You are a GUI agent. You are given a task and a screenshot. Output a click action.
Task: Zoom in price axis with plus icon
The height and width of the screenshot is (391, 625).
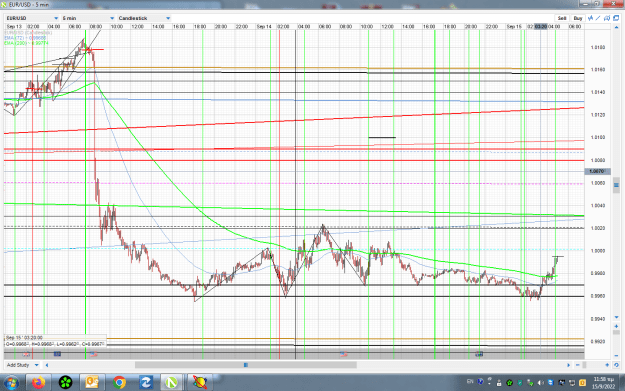[616, 326]
